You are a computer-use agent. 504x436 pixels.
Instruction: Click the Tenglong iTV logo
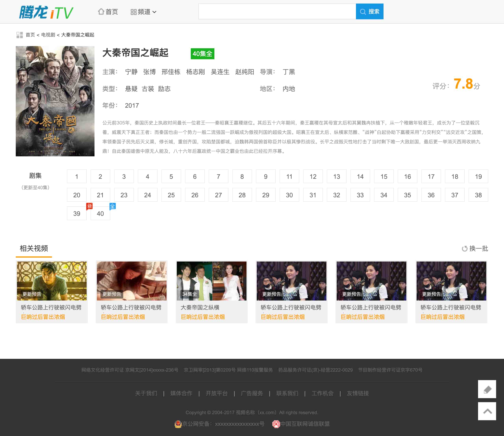click(x=46, y=12)
